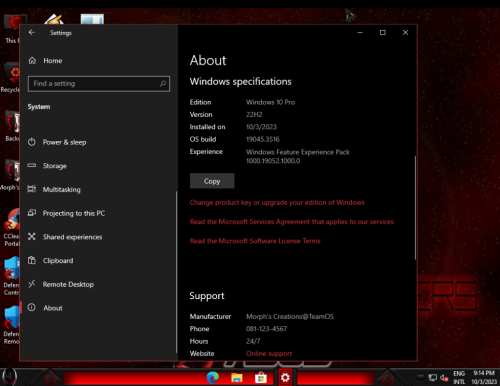Click the volume icon in system tray
This screenshot has height=386, width=500.
(x=444, y=378)
